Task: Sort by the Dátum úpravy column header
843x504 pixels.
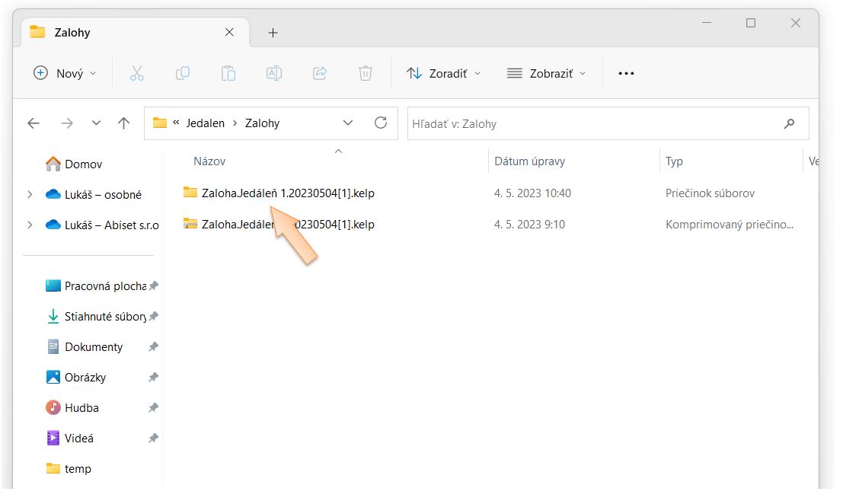Action: (529, 161)
